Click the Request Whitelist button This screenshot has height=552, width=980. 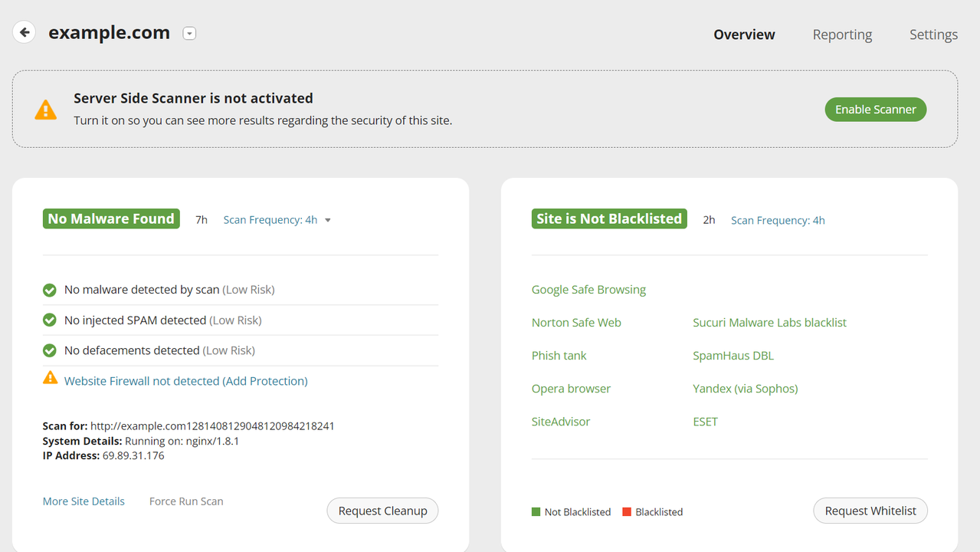tap(870, 511)
